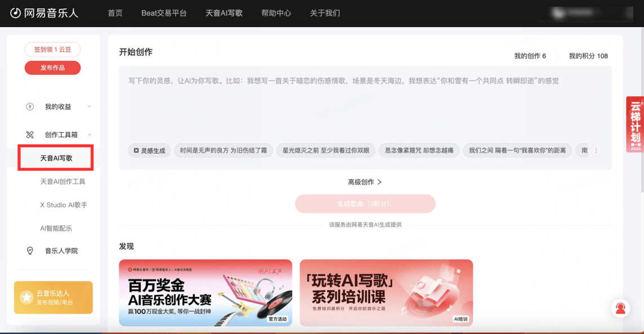
Task: Open 百万奖金 AI音乐创作大赛 banner
Action: click(205, 292)
